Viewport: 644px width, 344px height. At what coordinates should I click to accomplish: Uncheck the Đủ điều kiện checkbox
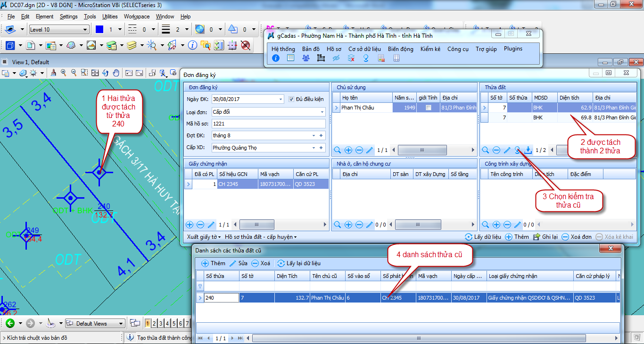[x=291, y=99]
